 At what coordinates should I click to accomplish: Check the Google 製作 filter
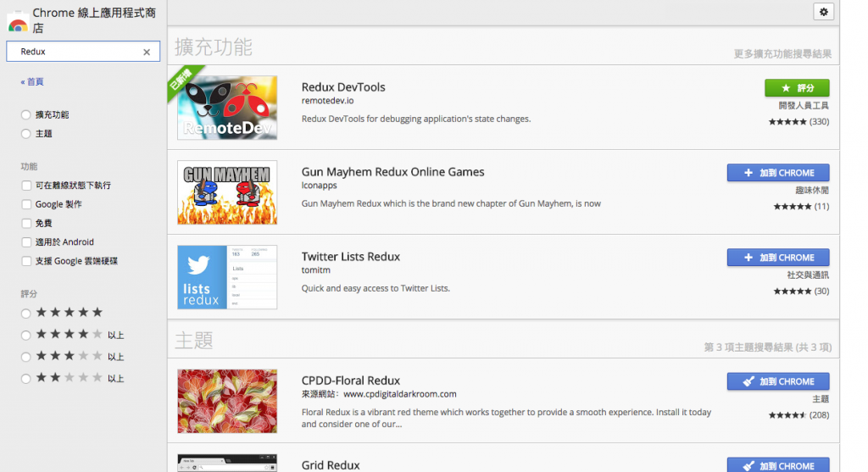click(26, 204)
